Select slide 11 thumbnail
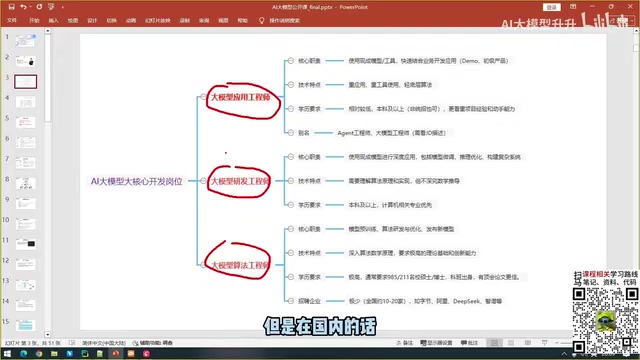640x360 pixels. [x=25, y=244]
